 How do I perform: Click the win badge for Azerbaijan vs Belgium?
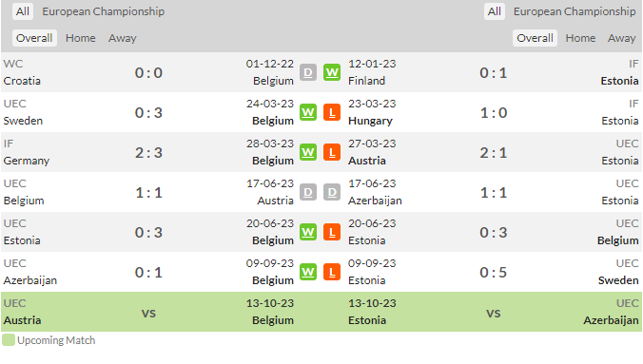point(308,272)
